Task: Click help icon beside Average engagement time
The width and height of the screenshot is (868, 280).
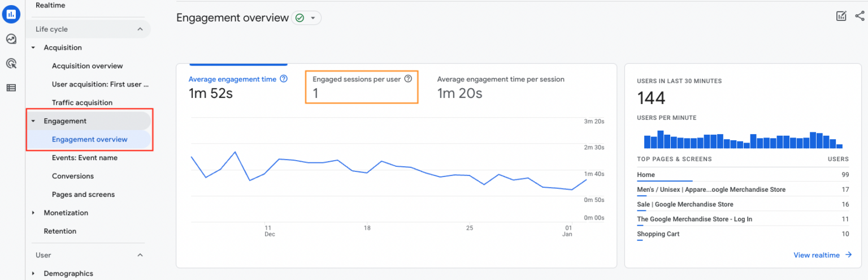Action: tap(284, 79)
